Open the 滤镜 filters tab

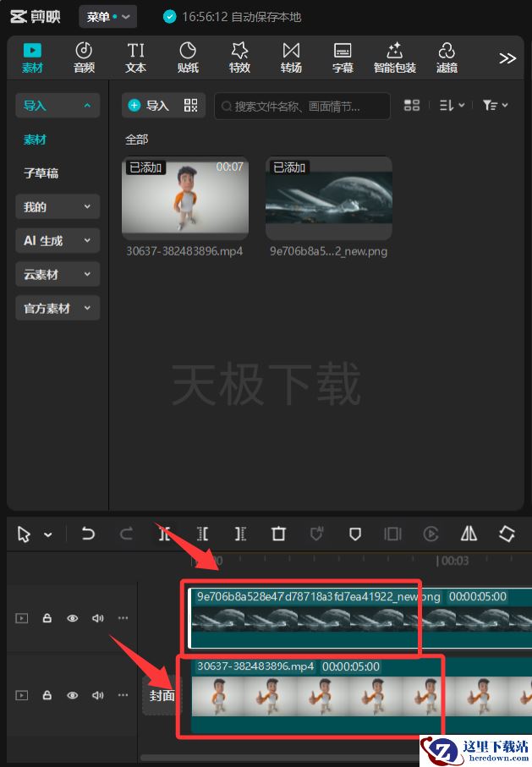click(447, 58)
